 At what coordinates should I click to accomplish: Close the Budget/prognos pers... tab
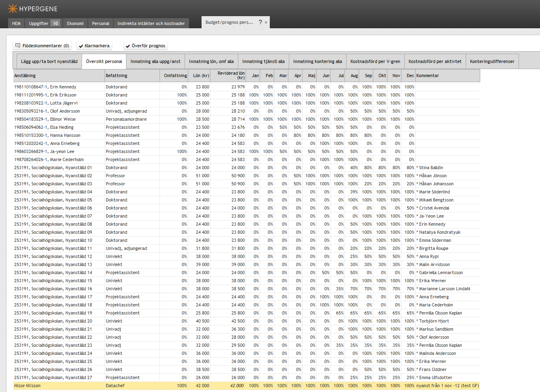pyautogui.click(x=266, y=23)
